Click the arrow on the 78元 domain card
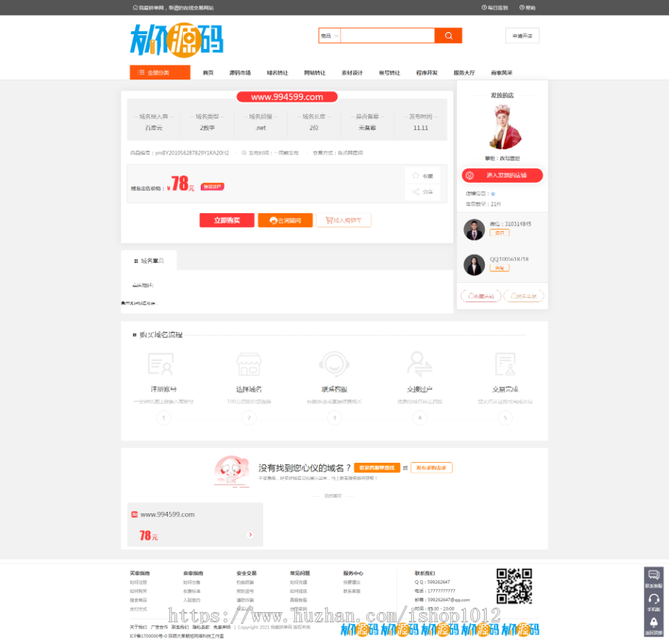This screenshot has height=644, width=669. [251, 535]
